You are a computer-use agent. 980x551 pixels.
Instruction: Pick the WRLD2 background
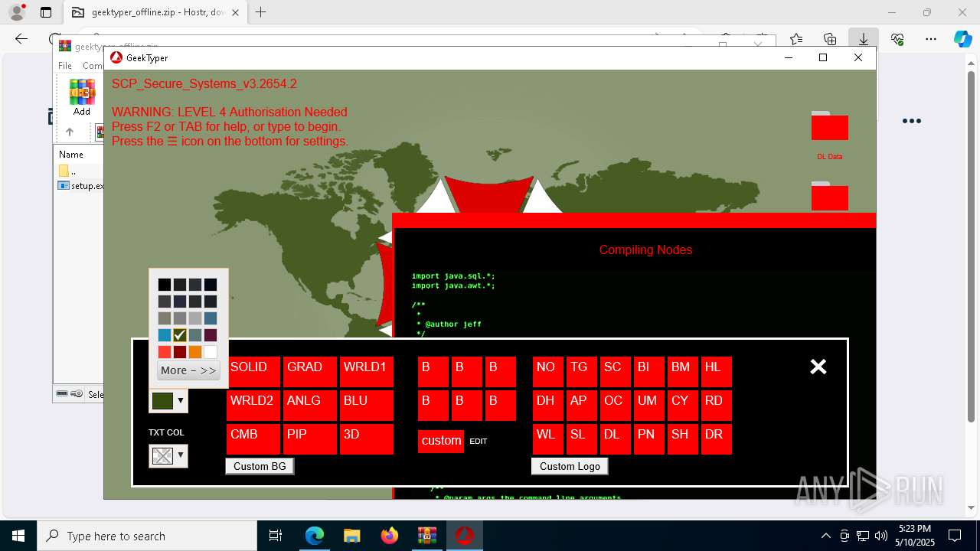tap(253, 405)
